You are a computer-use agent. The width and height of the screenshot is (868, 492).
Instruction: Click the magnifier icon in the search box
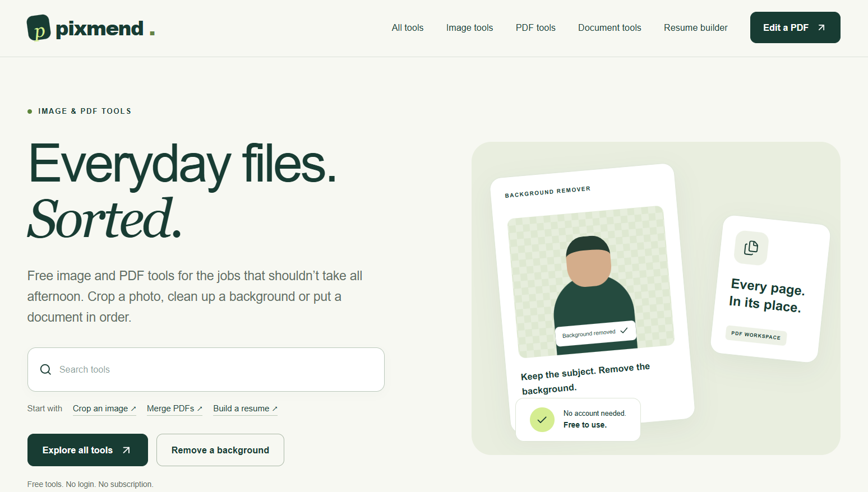point(45,370)
